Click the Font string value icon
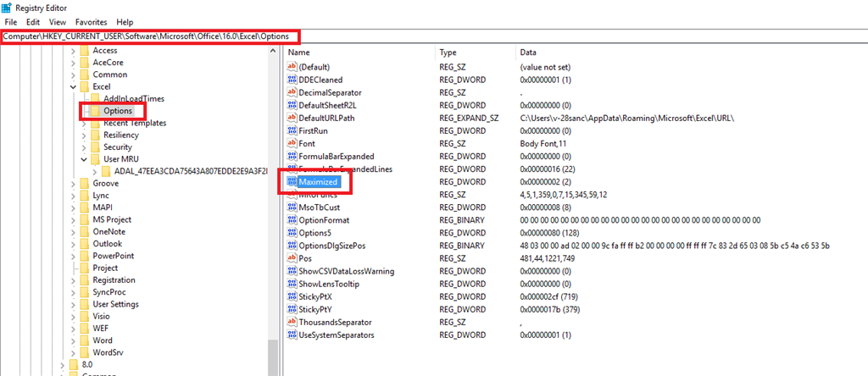868x376 pixels. (292, 143)
